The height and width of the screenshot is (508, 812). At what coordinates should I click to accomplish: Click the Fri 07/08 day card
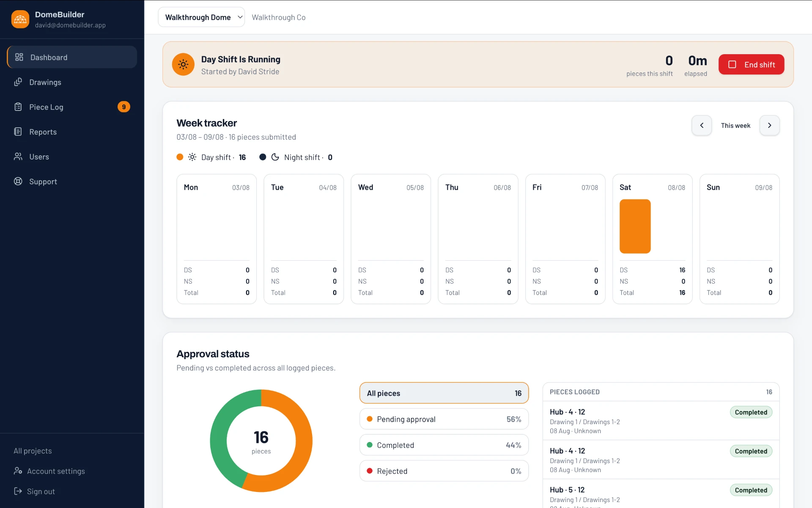[x=565, y=239]
